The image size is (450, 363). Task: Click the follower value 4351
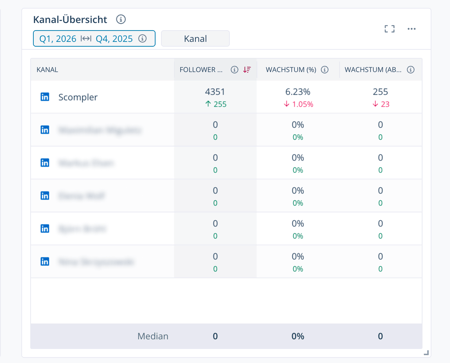(215, 92)
